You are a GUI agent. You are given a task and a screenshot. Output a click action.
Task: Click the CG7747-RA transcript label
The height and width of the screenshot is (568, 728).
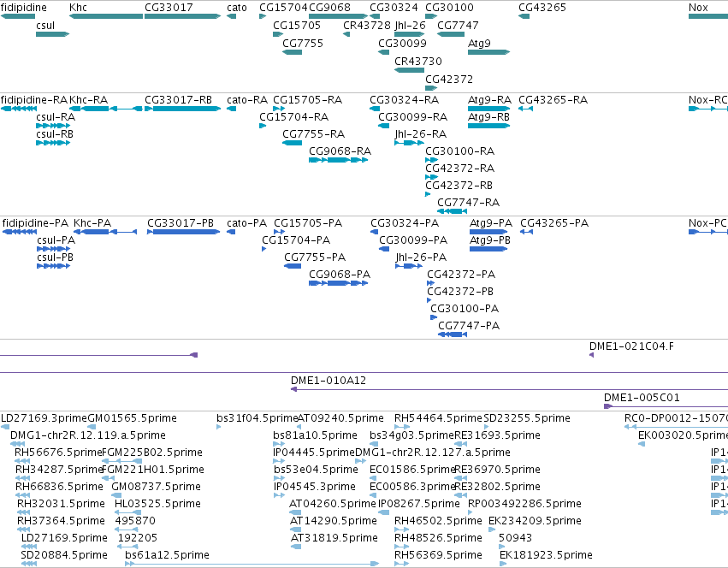pos(469,203)
